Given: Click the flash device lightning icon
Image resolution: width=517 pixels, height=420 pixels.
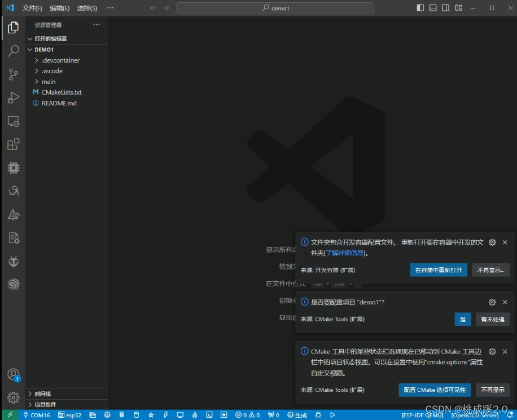Looking at the screenshot, I should coord(165,415).
